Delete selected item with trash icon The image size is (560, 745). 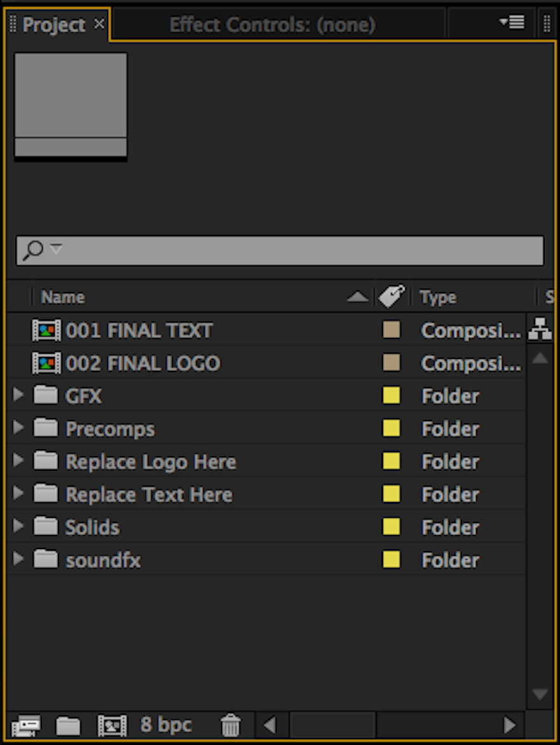[230, 725]
